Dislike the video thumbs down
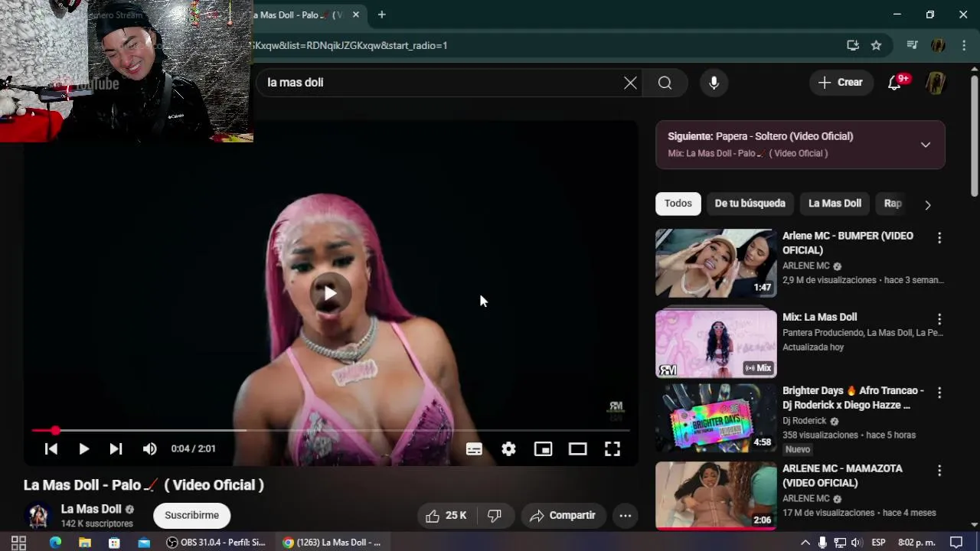 (495, 516)
